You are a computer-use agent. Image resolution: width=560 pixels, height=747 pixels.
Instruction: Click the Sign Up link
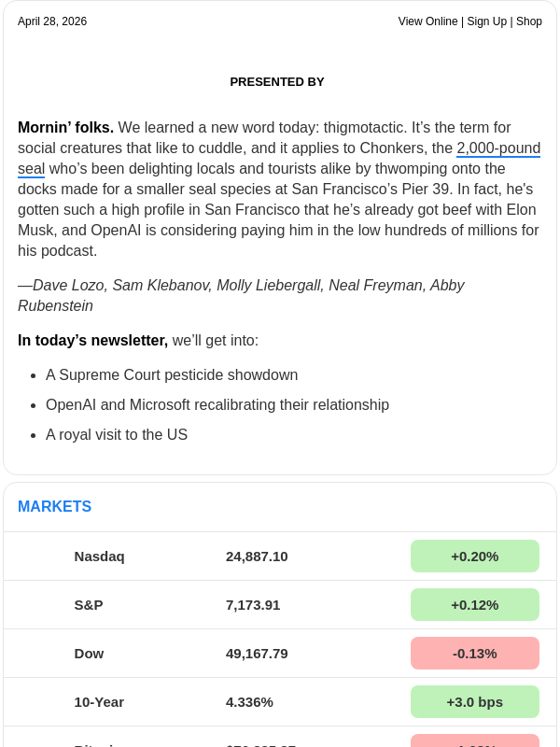pyautogui.click(x=485, y=21)
